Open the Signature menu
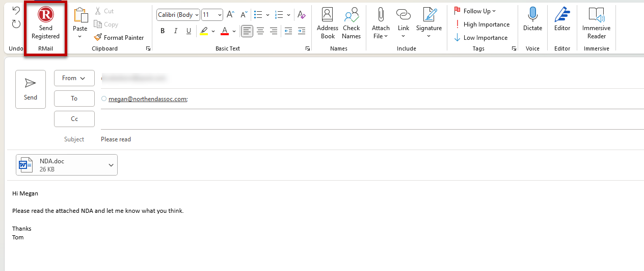644x271 pixels. point(428,23)
